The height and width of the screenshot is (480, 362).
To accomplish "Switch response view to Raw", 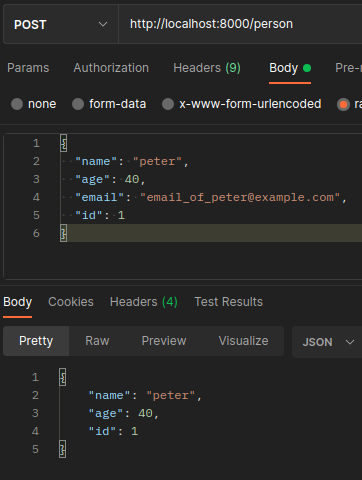I will pyautogui.click(x=97, y=341).
